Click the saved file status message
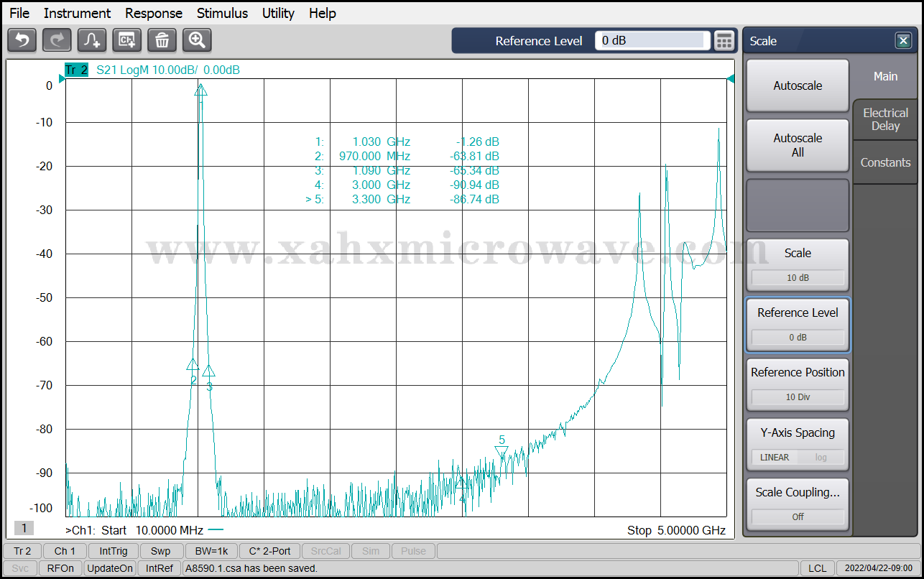This screenshot has height=579, width=924. click(x=251, y=568)
